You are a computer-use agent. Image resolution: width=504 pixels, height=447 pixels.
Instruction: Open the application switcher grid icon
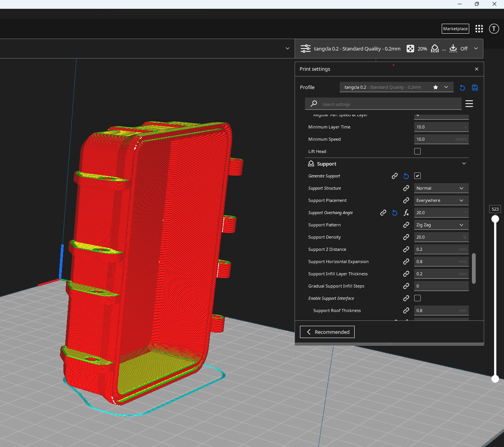[479, 29]
